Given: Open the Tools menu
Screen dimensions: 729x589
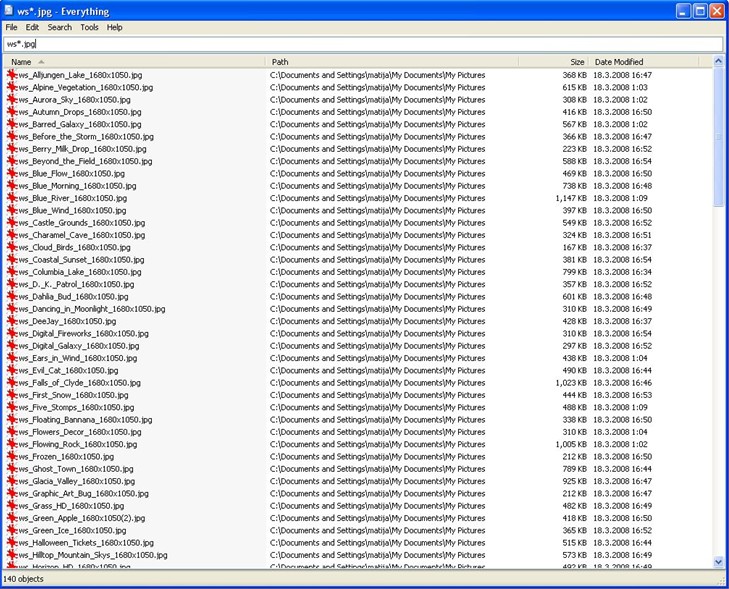Looking at the screenshot, I should (x=89, y=27).
